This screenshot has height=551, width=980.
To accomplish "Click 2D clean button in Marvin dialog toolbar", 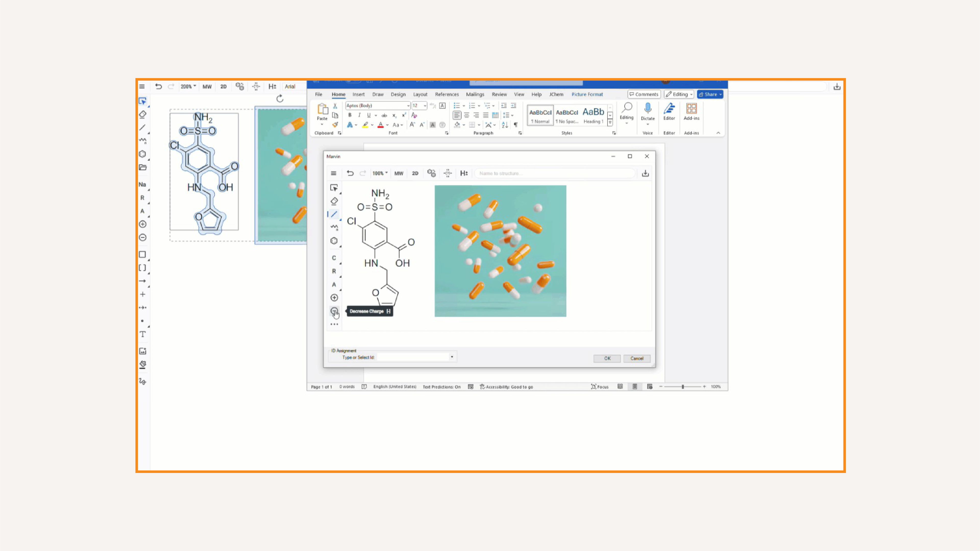I will click(x=415, y=173).
